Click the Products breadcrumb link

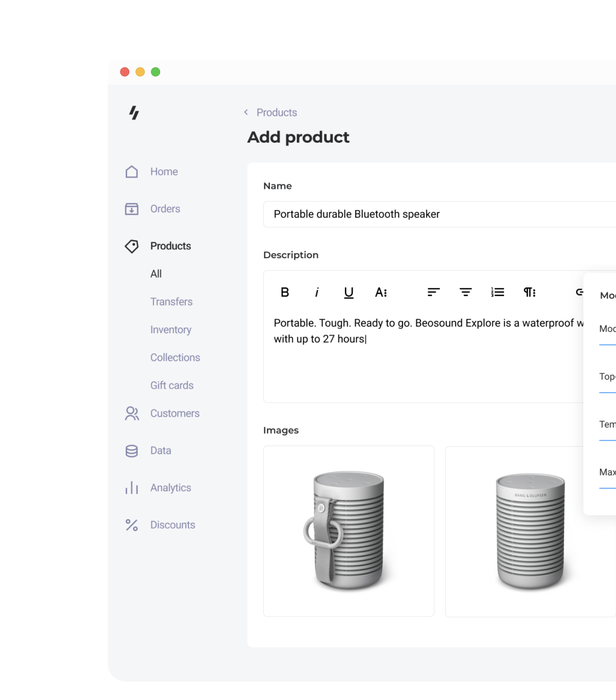click(x=277, y=112)
